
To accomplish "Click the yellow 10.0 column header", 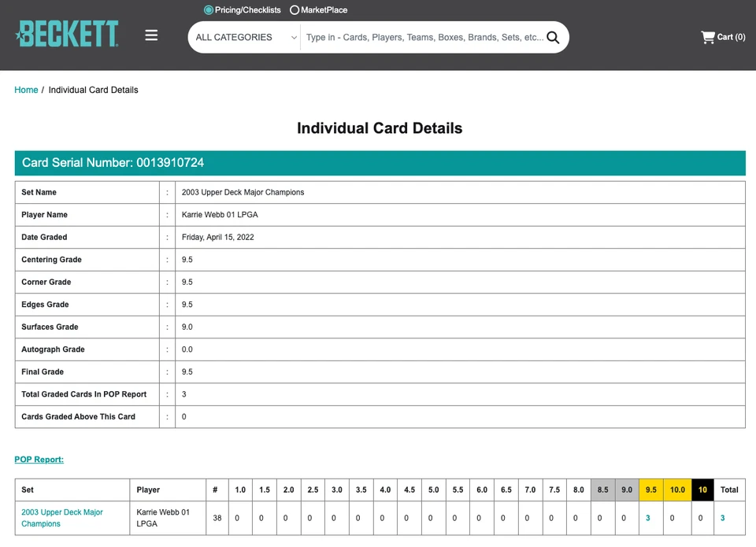I will (677, 490).
